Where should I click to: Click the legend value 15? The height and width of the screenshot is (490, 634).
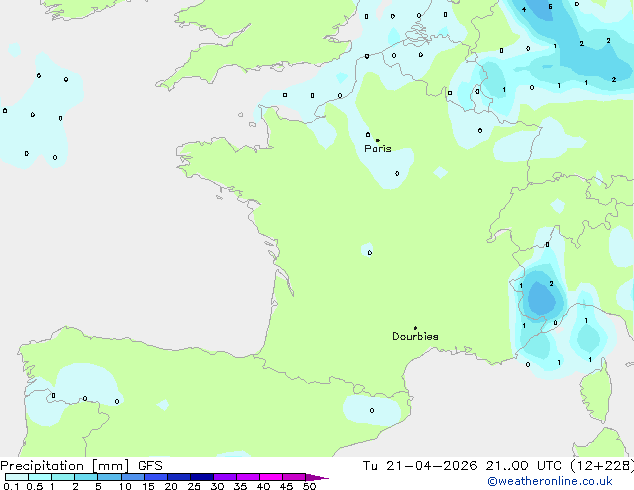[x=148, y=486]
